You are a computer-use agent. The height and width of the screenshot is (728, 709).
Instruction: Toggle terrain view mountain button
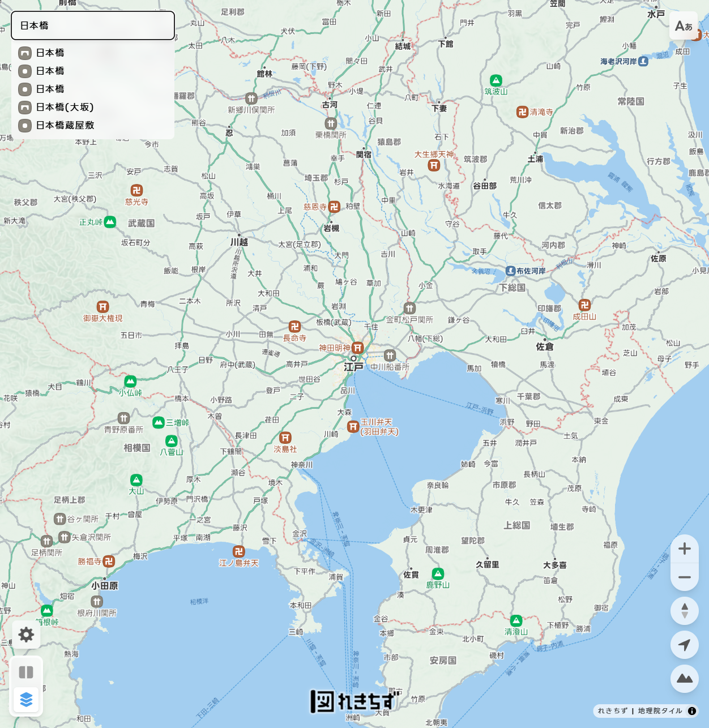click(684, 678)
